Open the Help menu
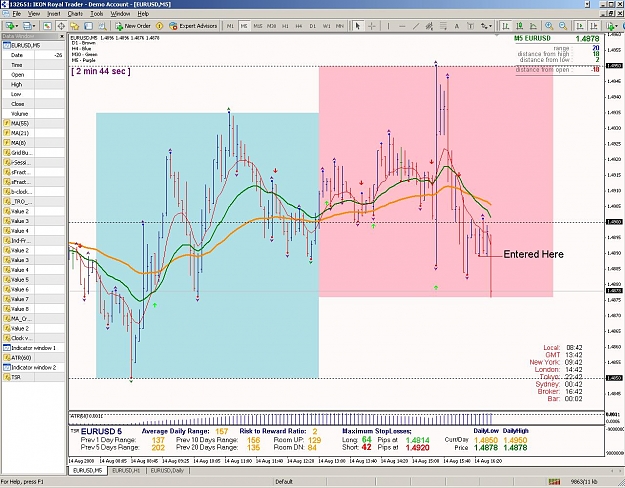625x488 pixels. [143, 14]
